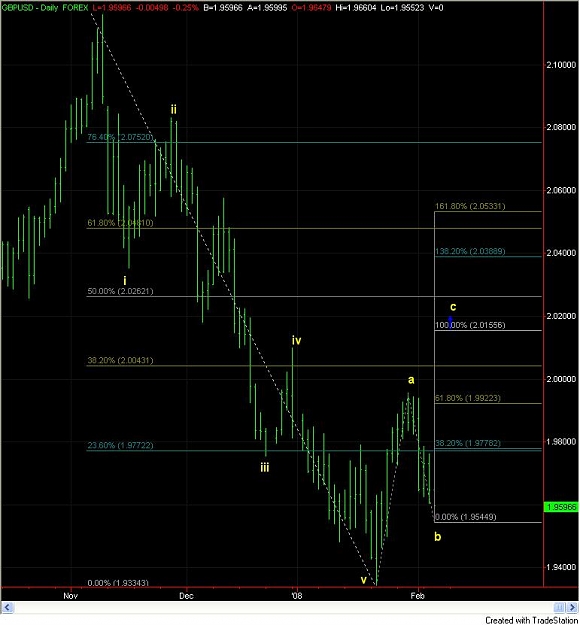Image resolution: width=580 pixels, height=625 pixels.
Task: Select the GBPUSD - Daily FOREX title
Action: (45, 8)
